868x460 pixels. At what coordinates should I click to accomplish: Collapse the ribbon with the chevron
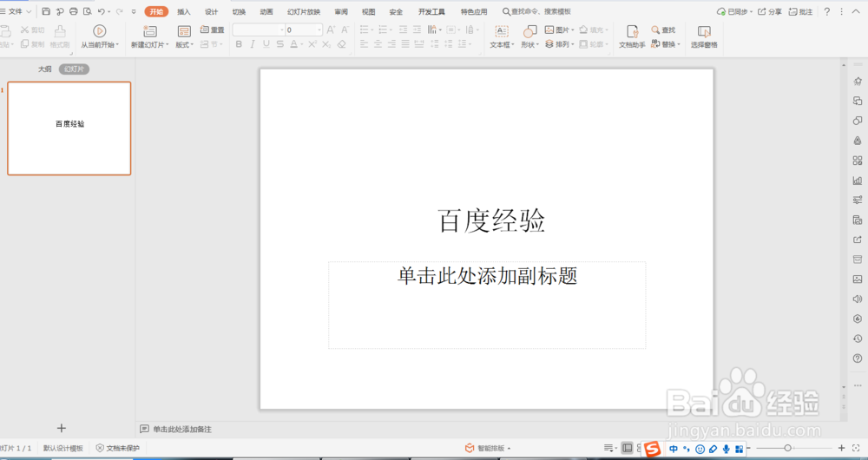tap(856, 11)
